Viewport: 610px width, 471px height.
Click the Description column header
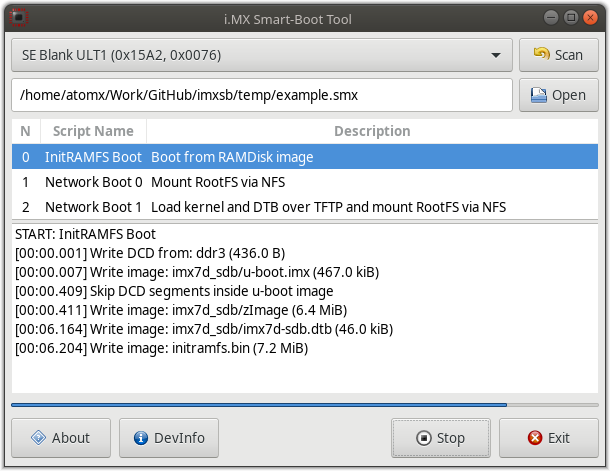tap(372, 131)
